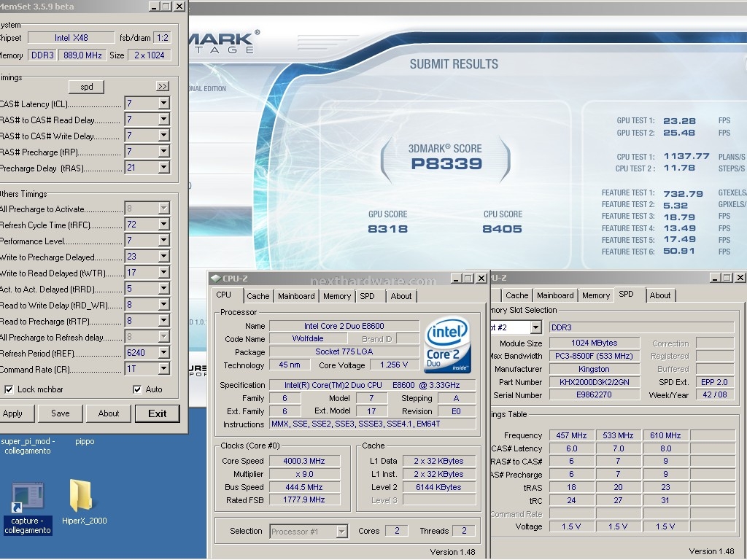Viewport: 747px width, 560px height.
Task: Click the Save button in MemSet
Action: (61, 413)
